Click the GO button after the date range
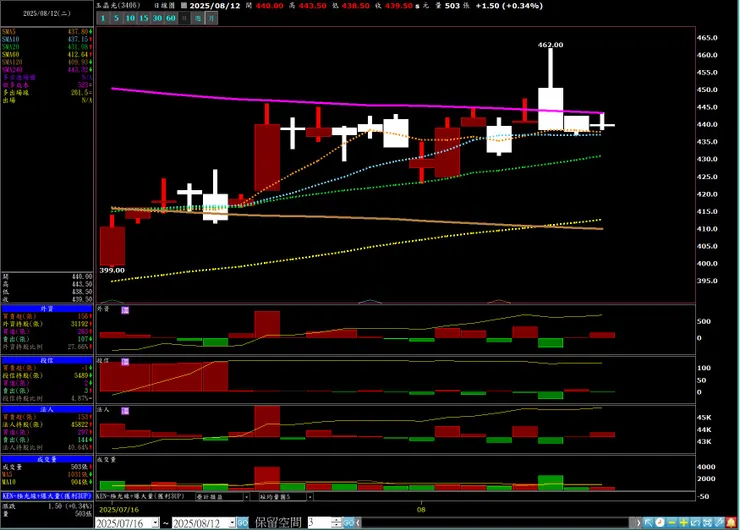This screenshot has width=740, height=530. point(243,522)
